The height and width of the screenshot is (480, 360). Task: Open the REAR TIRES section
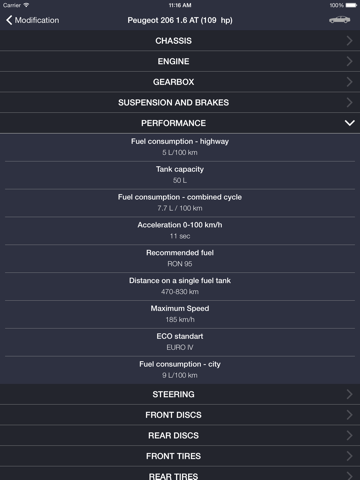tap(180, 474)
